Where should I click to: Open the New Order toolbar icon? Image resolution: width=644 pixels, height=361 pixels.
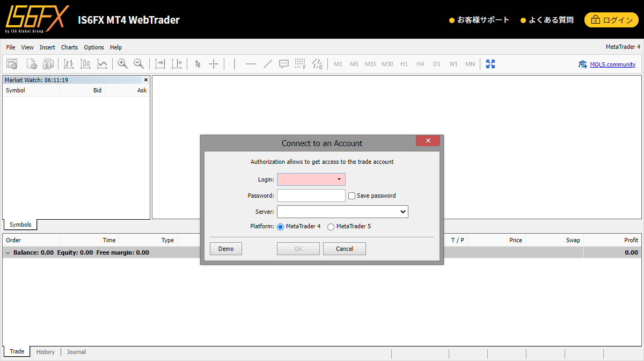coord(31,64)
